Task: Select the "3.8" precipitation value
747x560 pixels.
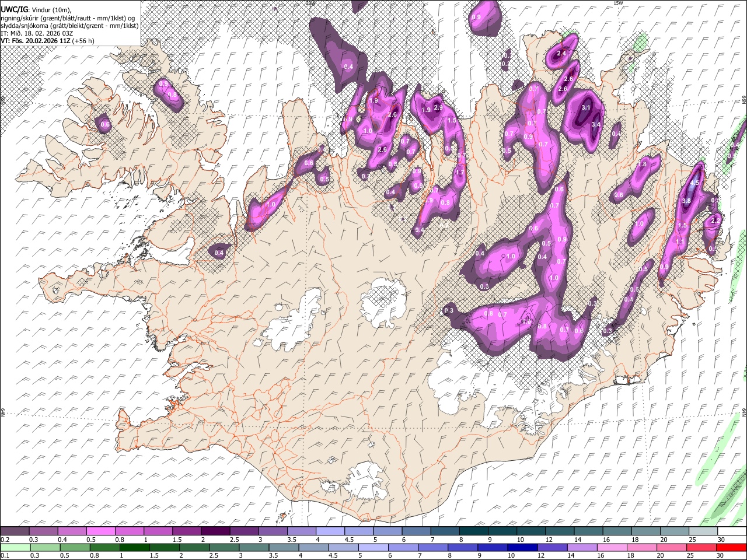Action: click(686, 201)
